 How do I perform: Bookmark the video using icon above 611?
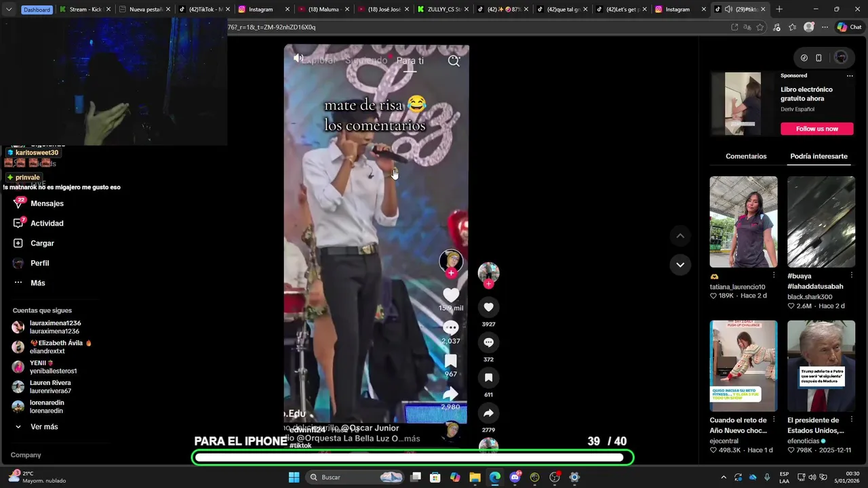coord(488,378)
